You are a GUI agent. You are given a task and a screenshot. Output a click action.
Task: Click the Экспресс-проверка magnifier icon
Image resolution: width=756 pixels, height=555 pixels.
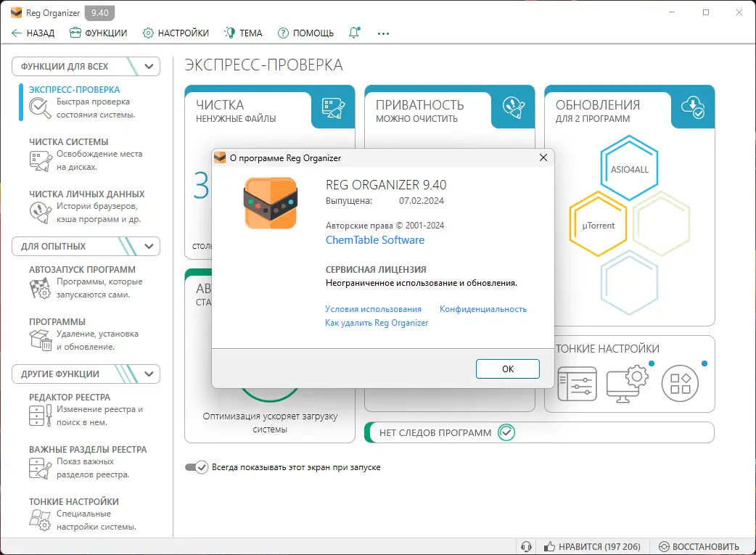point(39,108)
